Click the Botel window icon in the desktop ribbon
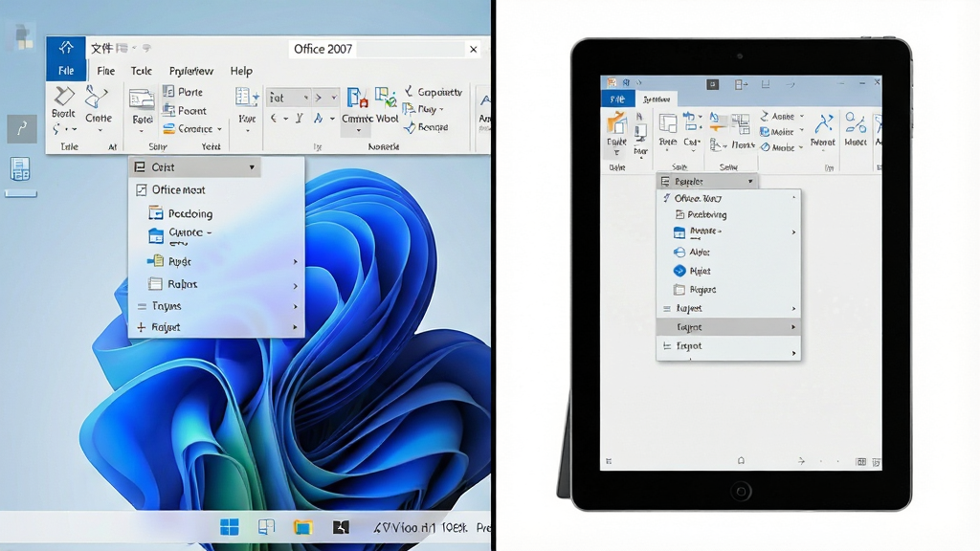 [142, 99]
